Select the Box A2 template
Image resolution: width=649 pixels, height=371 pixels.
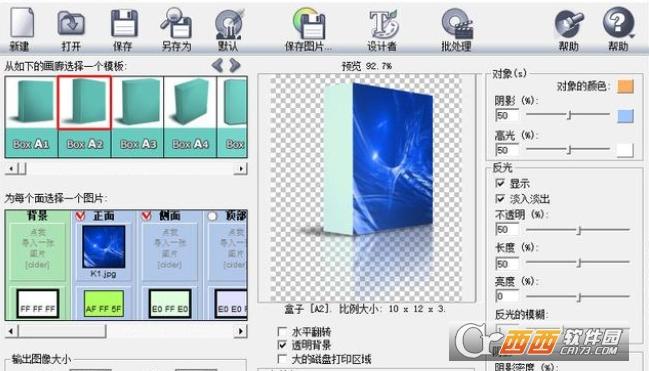click(x=84, y=116)
